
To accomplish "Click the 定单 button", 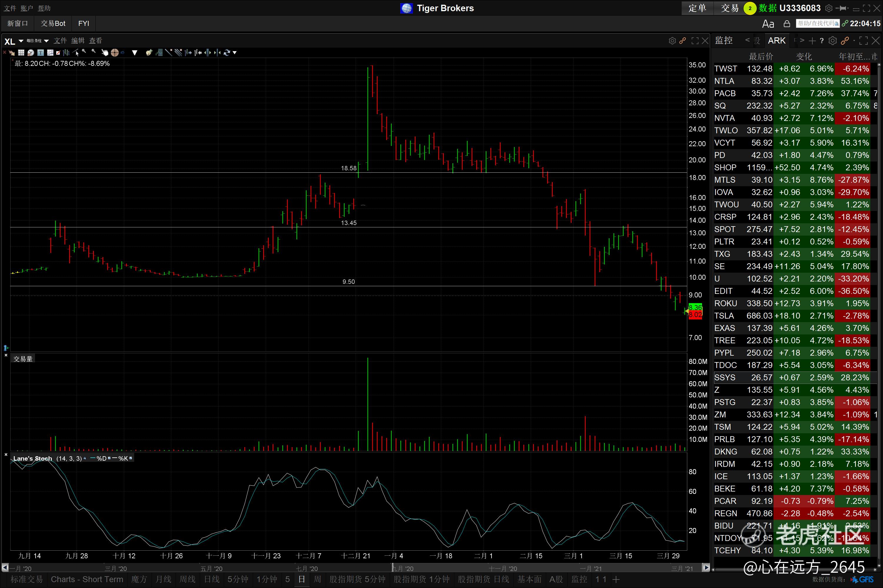I will [x=698, y=8].
